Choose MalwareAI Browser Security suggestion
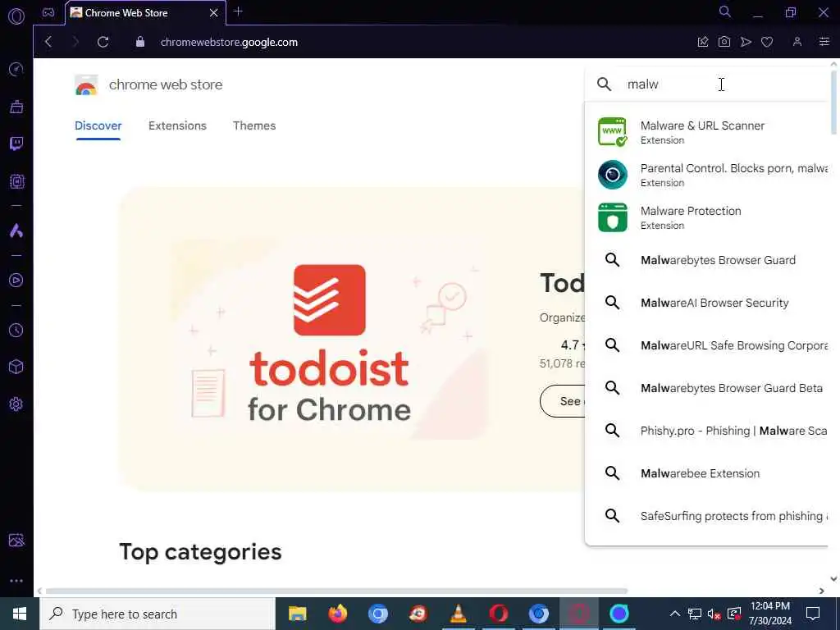This screenshot has height=630, width=840. (707, 303)
